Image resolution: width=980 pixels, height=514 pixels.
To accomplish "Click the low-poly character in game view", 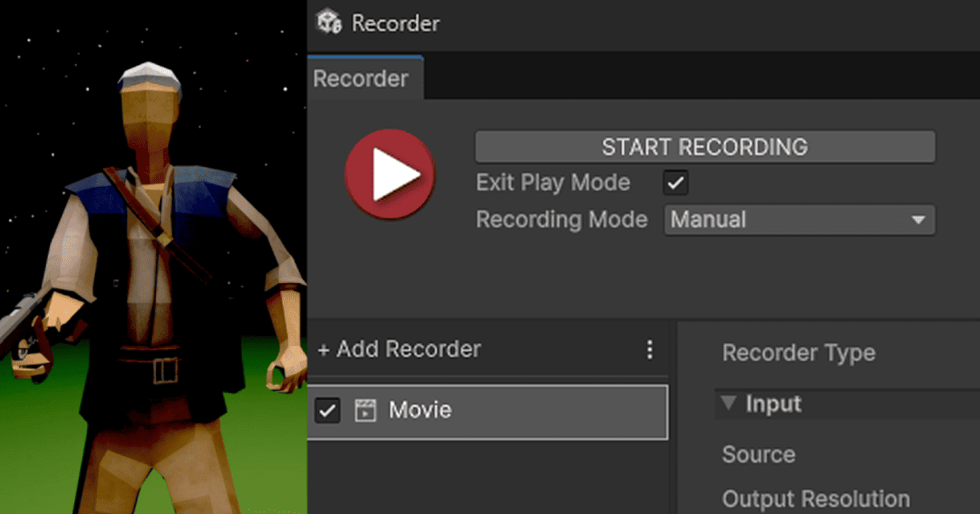I will pyautogui.click(x=155, y=269).
